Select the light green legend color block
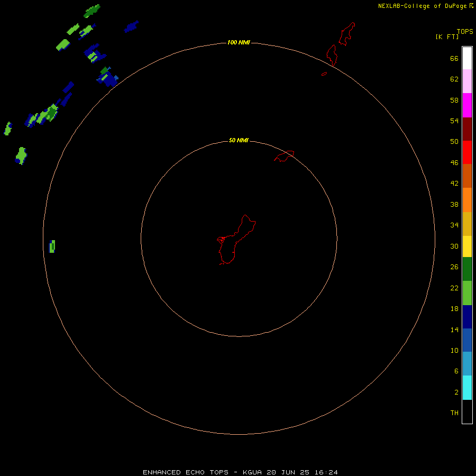The width and height of the screenshot is (476, 476). point(467,293)
